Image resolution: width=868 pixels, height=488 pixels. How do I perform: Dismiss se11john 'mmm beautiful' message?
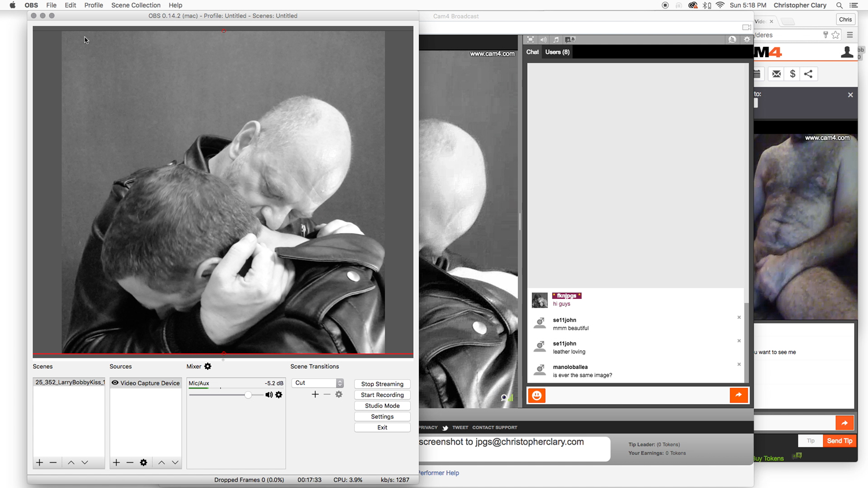pos(739,317)
